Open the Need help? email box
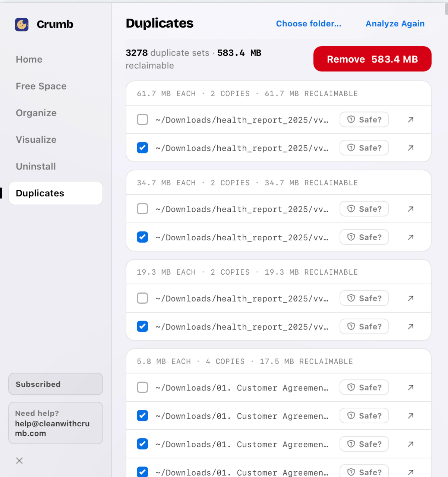 tap(56, 423)
